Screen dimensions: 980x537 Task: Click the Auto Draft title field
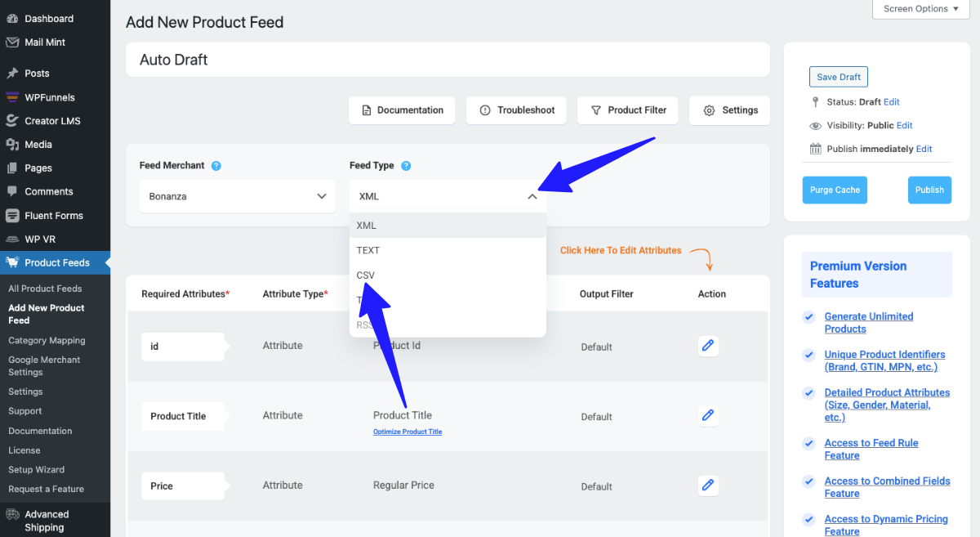[x=448, y=60]
